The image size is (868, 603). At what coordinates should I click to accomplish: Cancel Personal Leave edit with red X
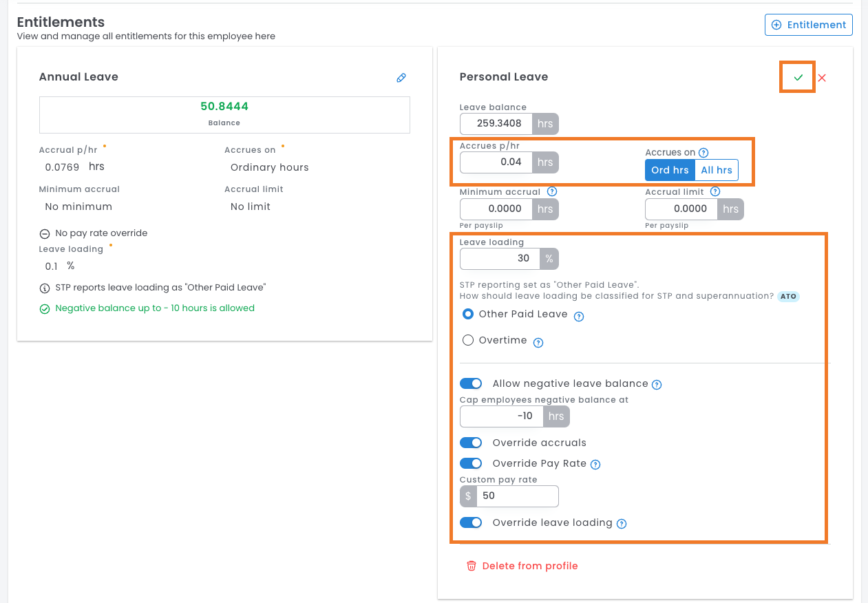822,78
